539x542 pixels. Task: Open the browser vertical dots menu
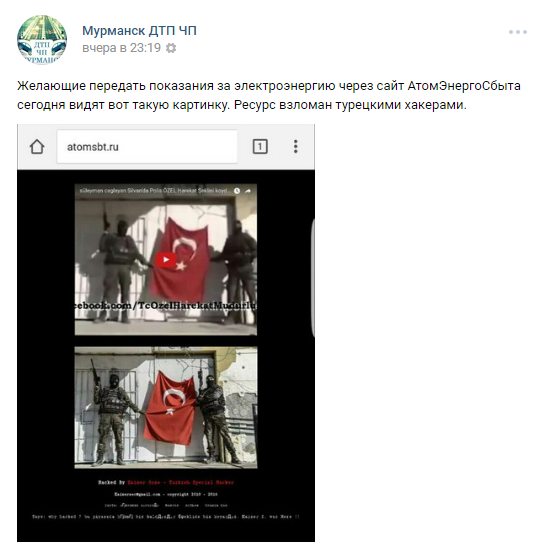(x=296, y=147)
